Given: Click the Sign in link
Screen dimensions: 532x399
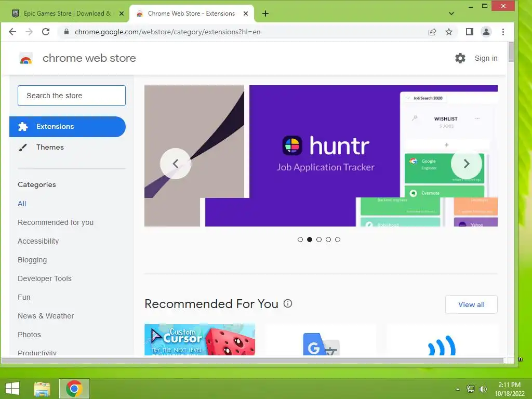Looking at the screenshot, I should 486,58.
